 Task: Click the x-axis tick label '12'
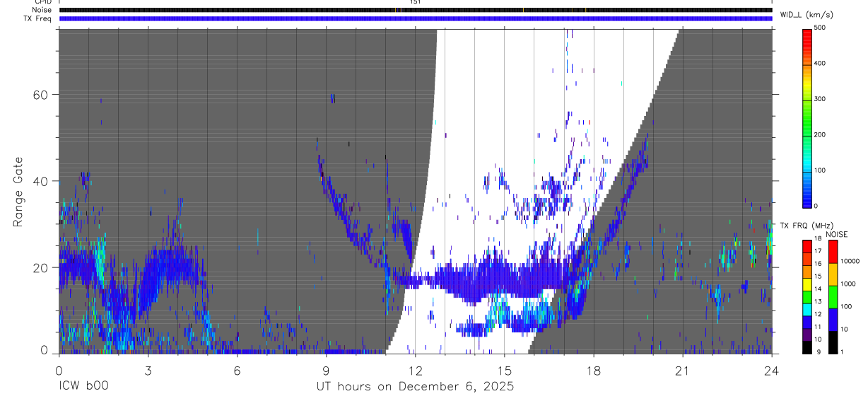coord(415,370)
